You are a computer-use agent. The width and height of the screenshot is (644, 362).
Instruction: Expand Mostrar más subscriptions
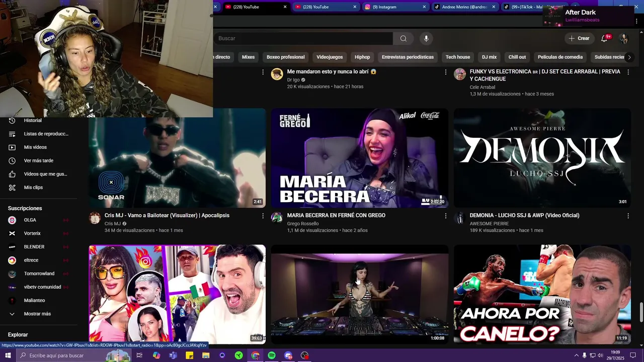pos(39,314)
